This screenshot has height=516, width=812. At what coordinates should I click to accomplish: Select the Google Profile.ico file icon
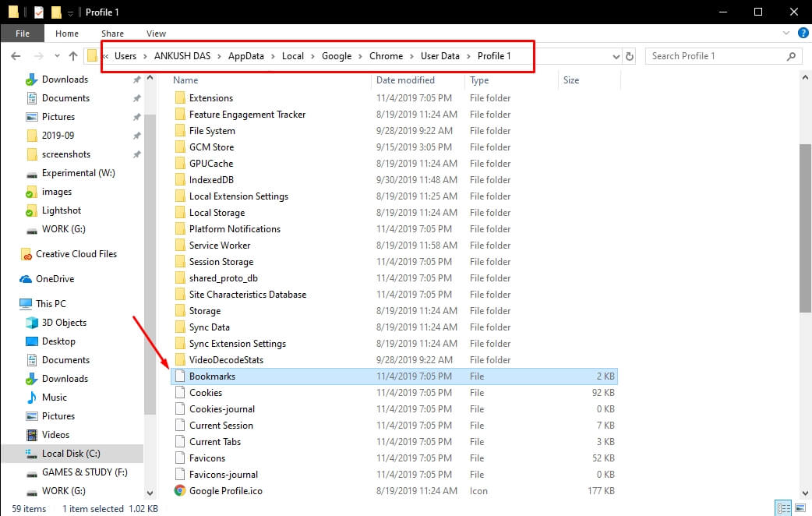[180, 491]
